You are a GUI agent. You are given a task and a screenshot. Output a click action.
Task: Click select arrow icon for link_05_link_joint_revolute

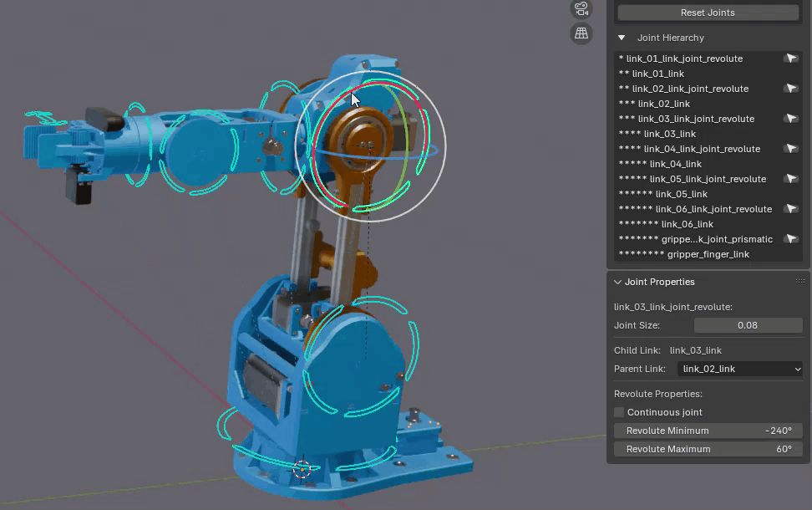790,179
